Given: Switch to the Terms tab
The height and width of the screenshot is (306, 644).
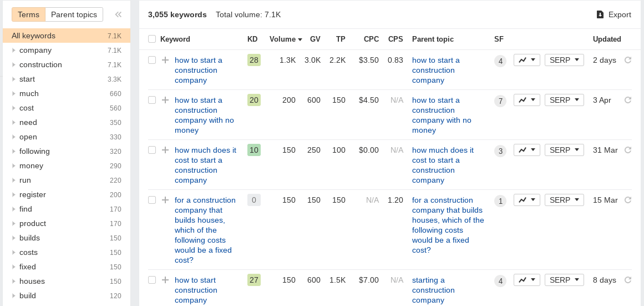Looking at the screenshot, I should coord(28,14).
